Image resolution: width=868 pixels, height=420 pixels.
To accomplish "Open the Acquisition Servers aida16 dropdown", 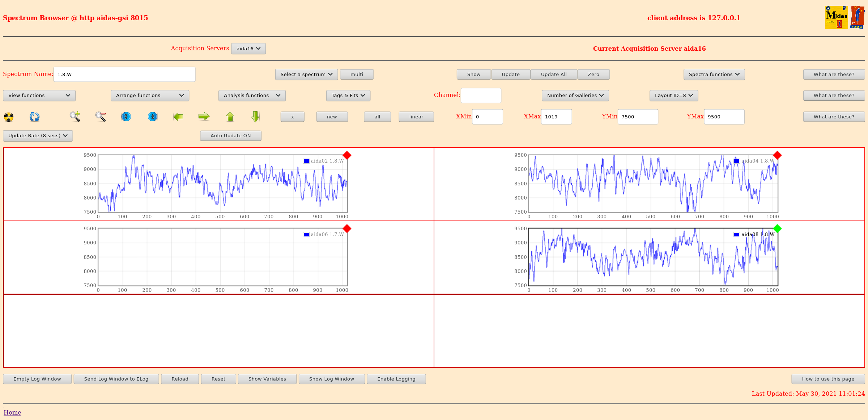I will 248,49.
